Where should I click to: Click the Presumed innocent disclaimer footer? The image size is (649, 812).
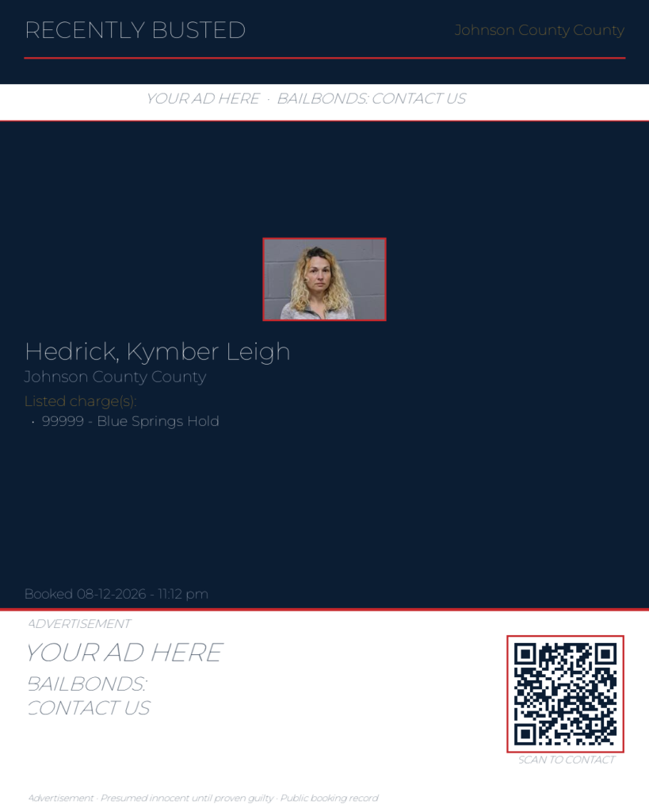point(204,798)
